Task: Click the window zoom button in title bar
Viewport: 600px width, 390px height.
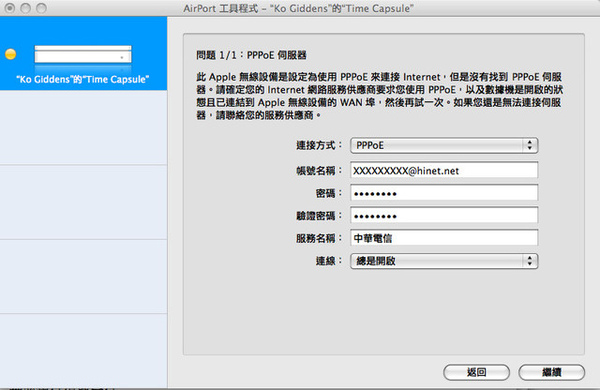Action: click(x=41, y=8)
